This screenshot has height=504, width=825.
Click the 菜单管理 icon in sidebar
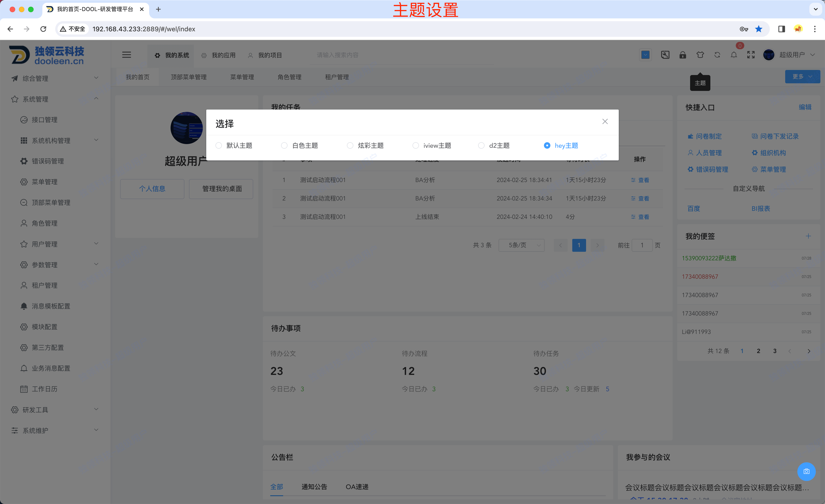point(24,182)
